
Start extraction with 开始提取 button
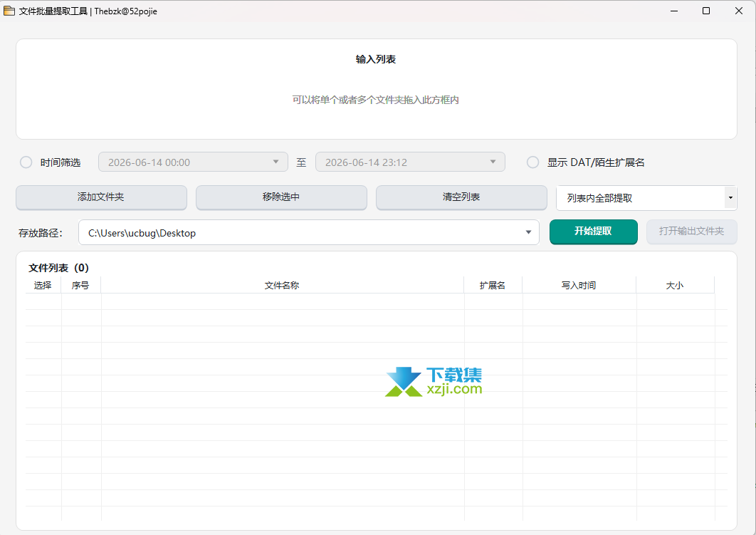593,232
